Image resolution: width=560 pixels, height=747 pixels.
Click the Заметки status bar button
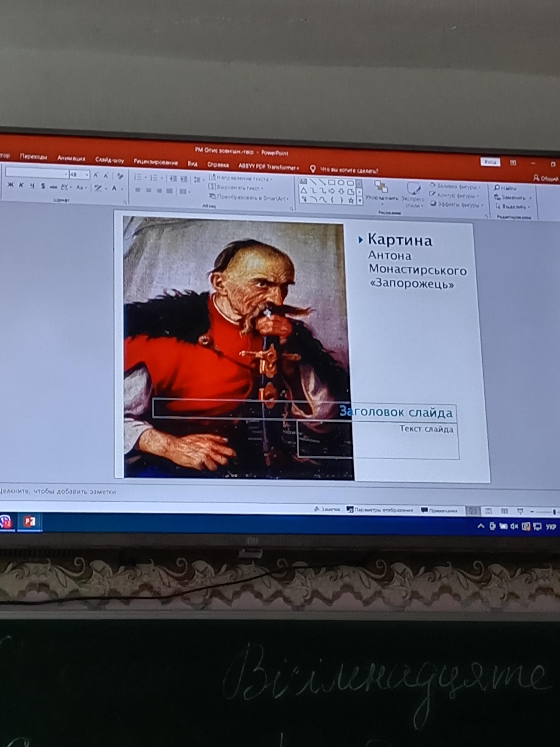pyautogui.click(x=327, y=509)
